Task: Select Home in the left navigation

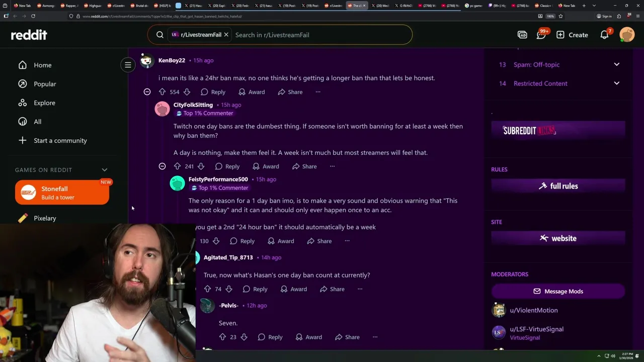Action: (x=42, y=65)
